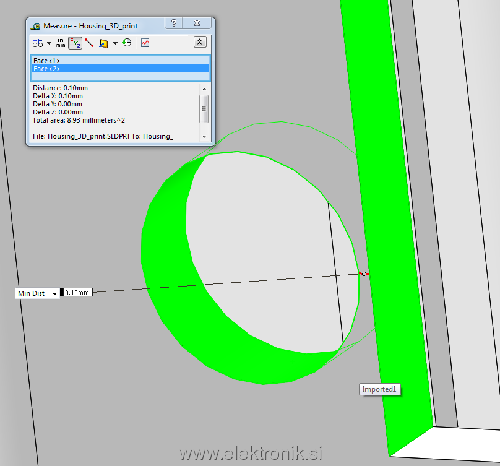Open the Projected On dropdown arrow

pyautogui.click(x=115, y=43)
